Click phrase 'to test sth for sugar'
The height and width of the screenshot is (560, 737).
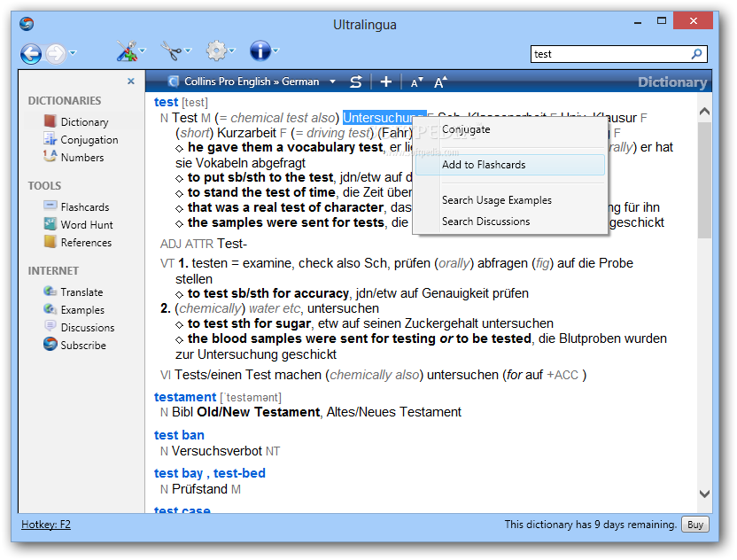pos(249,323)
